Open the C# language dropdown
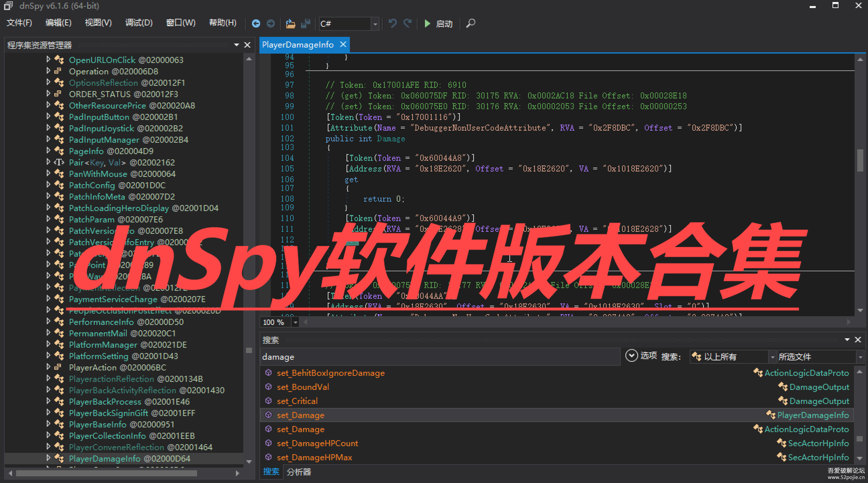This screenshot has width=868, height=483. tap(375, 24)
